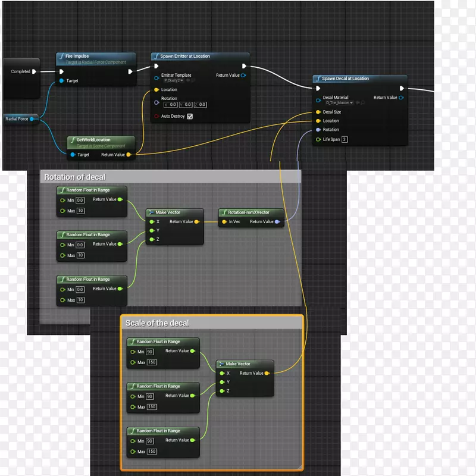The height and width of the screenshot is (476, 476).
Task: Click the Completed execution output pin
Action: point(34,71)
